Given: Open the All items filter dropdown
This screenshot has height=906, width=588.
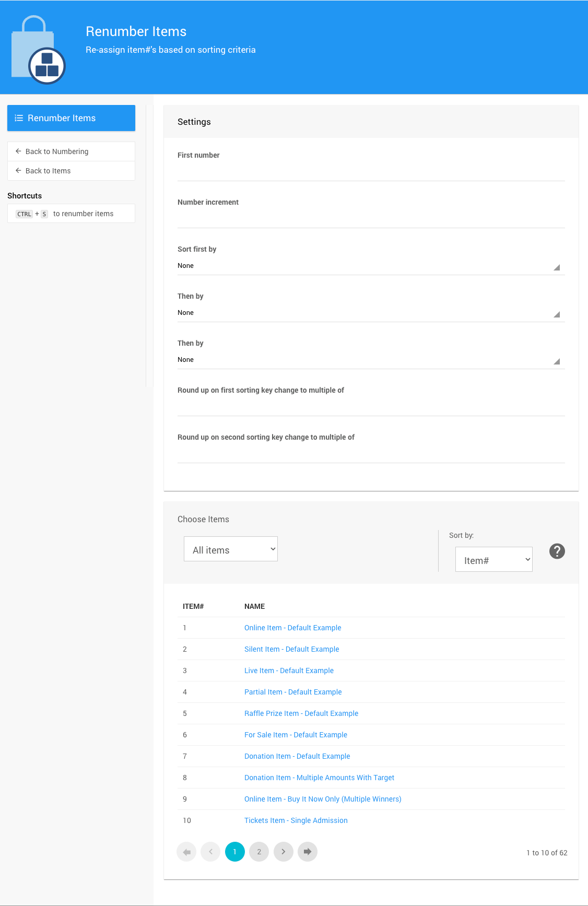Looking at the screenshot, I should point(231,549).
